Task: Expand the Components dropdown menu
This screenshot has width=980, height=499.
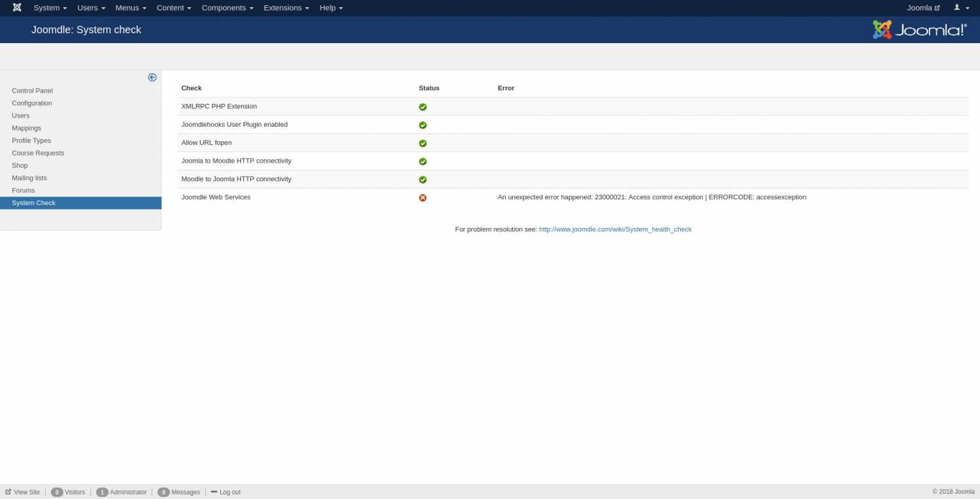Action: 227,8
